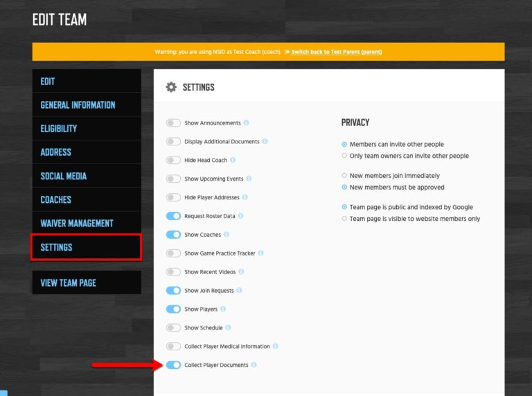Enable the Show Announcements toggle
Image resolution: width=532 pixels, height=396 pixels.
pos(173,123)
